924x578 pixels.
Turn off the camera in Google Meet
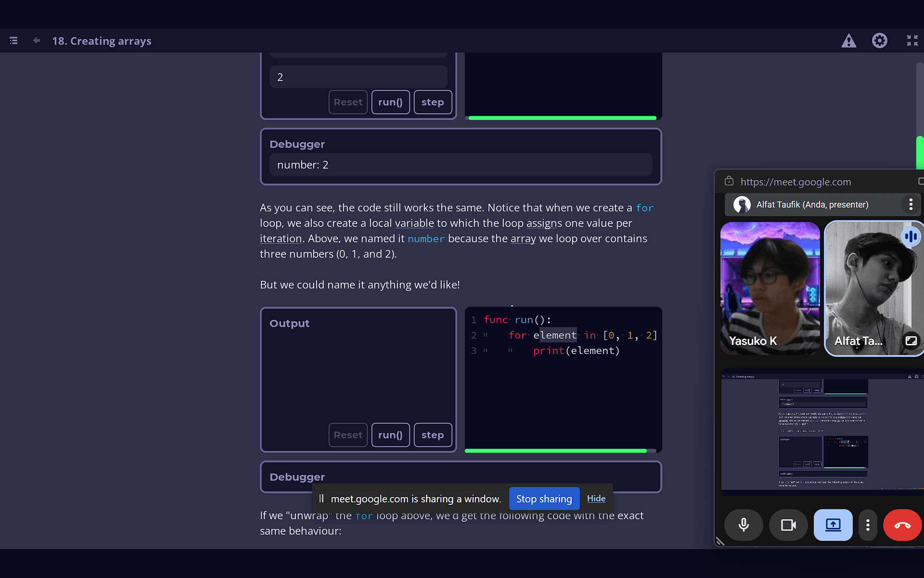pyautogui.click(x=788, y=525)
